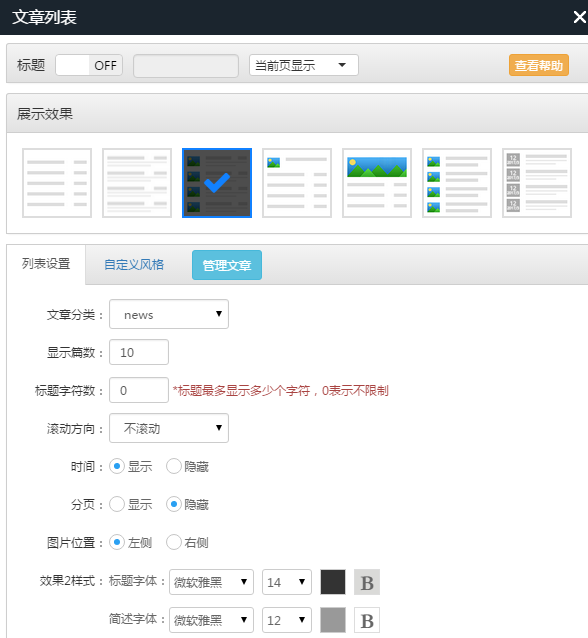Open the 当前页显示 dropdown
Image resolution: width=588 pixels, height=638 pixels.
click(x=304, y=65)
